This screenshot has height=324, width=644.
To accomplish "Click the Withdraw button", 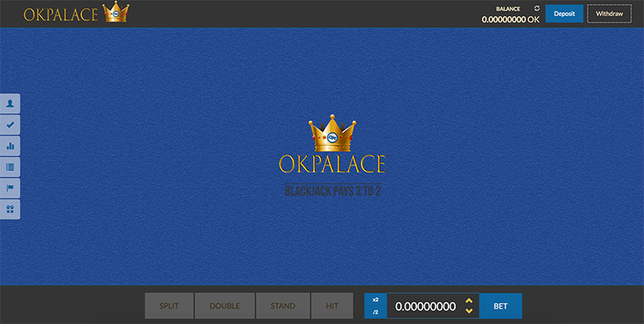I will [609, 14].
